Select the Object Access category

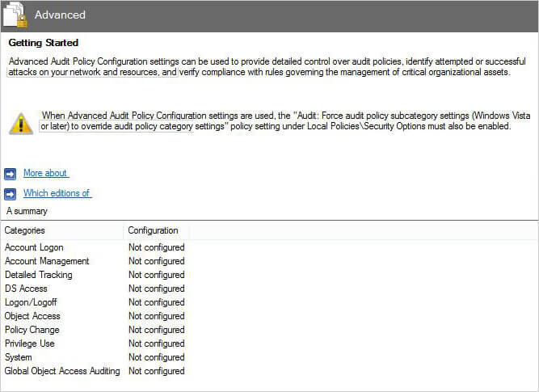coord(32,316)
